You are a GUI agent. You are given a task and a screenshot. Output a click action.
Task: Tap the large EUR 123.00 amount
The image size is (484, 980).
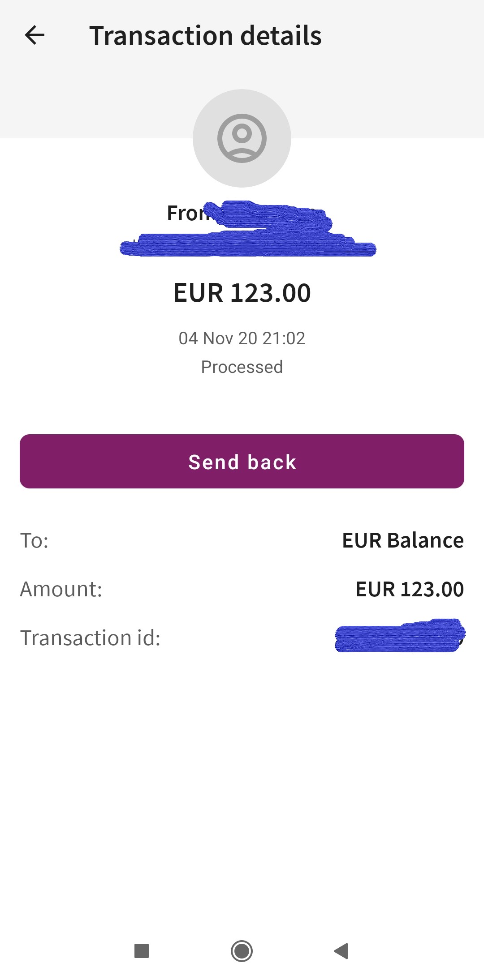click(242, 293)
